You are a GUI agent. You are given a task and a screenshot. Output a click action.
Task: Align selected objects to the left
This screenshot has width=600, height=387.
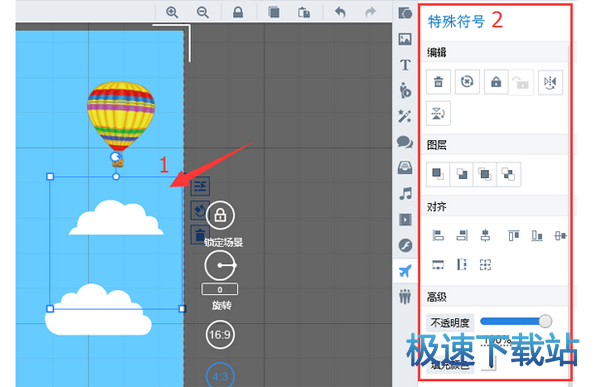(x=438, y=235)
